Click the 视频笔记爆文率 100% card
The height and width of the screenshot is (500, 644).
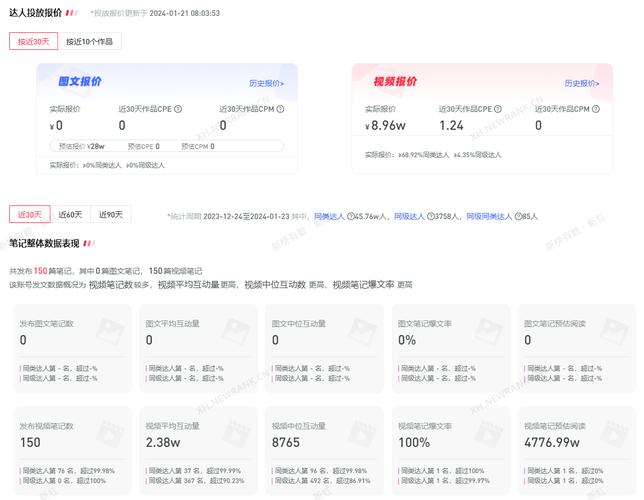tap(448, 449)
